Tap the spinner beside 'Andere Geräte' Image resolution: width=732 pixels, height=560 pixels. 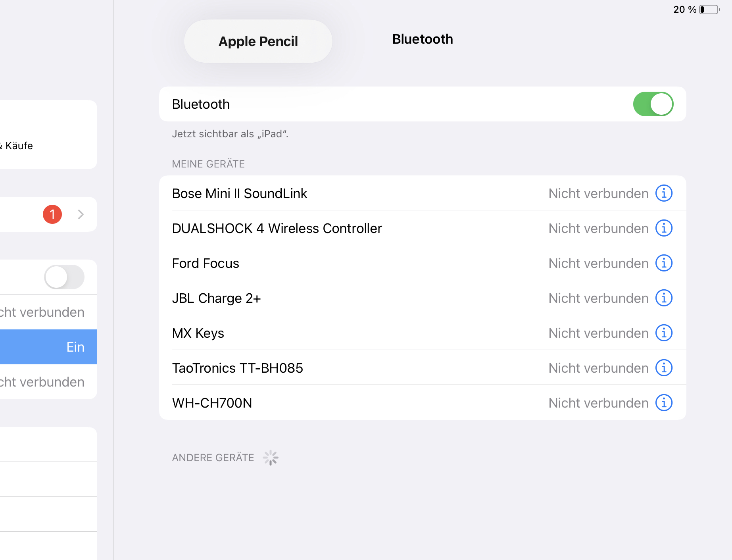click(x=271, y=458)
